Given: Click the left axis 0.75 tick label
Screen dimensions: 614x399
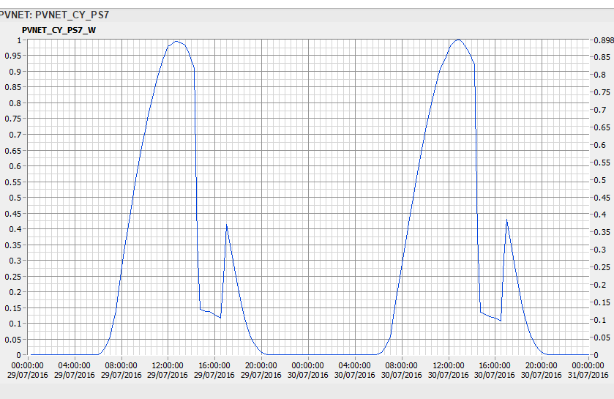Looking at the screenshot, I should 13,119.
